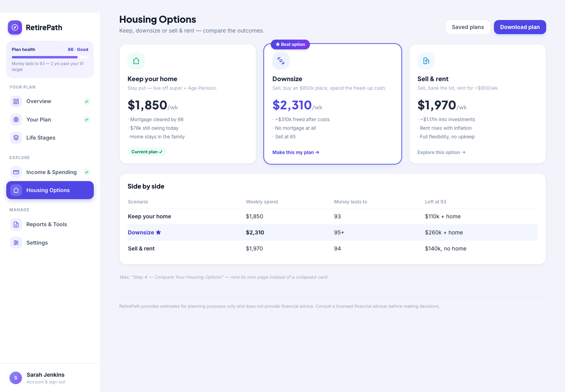The image size is (565, 392).
Task: Click Make this my plan link
Action: click(296, 152)
